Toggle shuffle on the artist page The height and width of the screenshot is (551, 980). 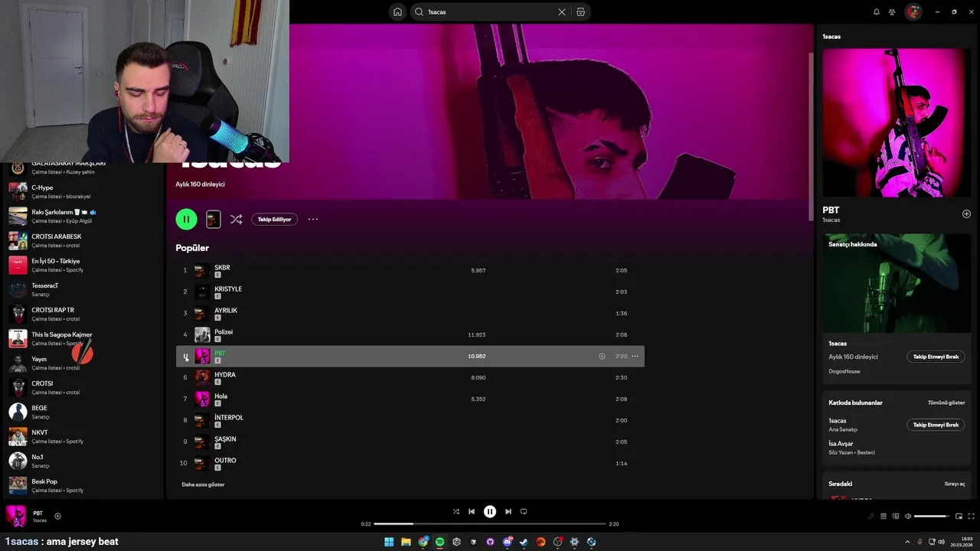(236, 219)
